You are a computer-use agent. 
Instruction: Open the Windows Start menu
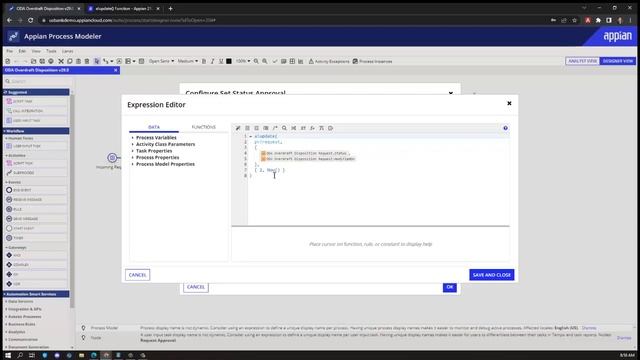8,356
